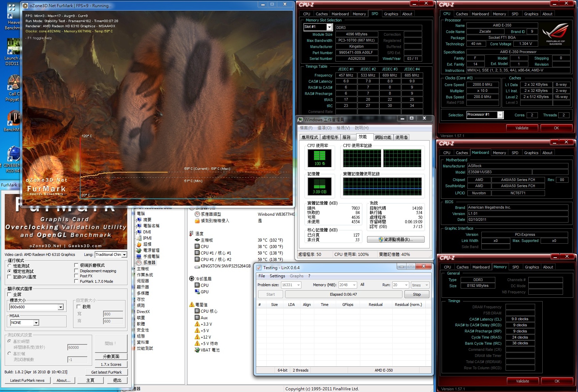Select the DMI icon in the tree
The width and height of the screenshot is (578, 392).
point(139,232)
